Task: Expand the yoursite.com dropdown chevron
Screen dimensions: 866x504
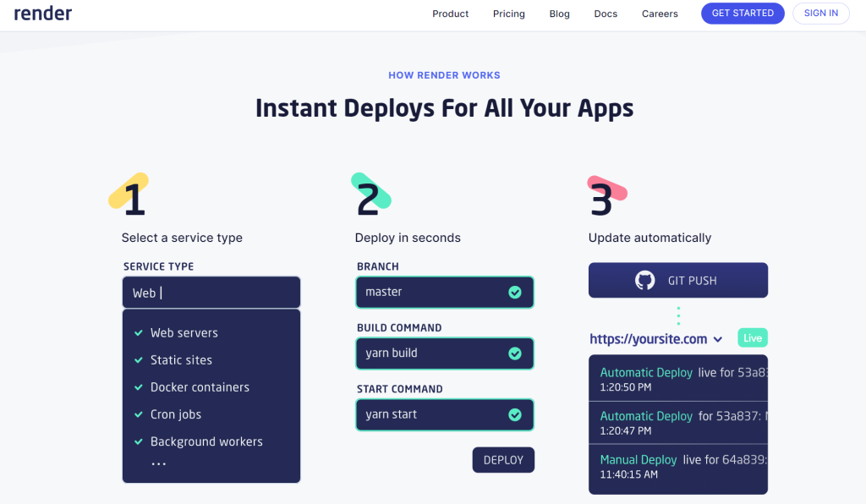Action: [718, 340]
